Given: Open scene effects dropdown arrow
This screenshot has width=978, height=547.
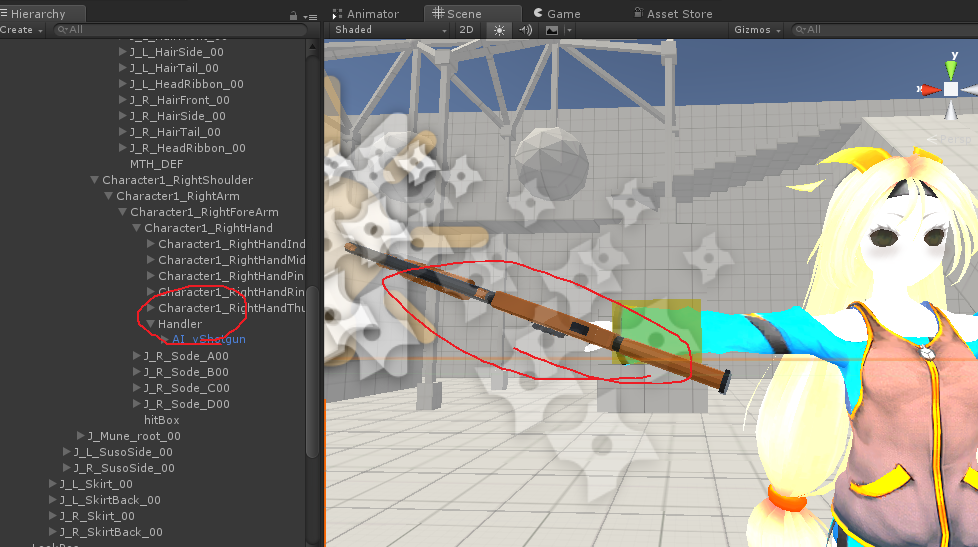Looking at the screenshot, I should click(569, 30).
